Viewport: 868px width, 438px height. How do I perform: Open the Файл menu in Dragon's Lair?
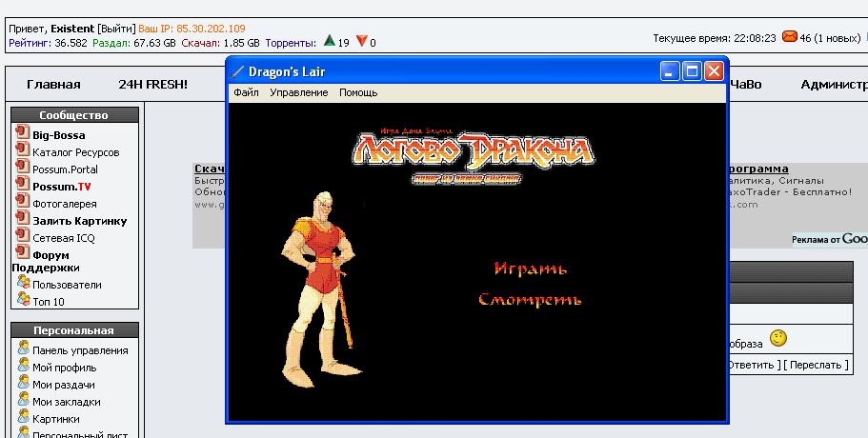click(246, 93)
